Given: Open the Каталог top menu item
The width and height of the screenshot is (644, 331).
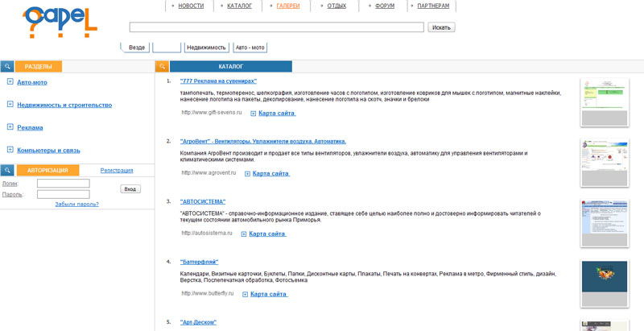Looking at the screenshot, I should click(239, 6).
